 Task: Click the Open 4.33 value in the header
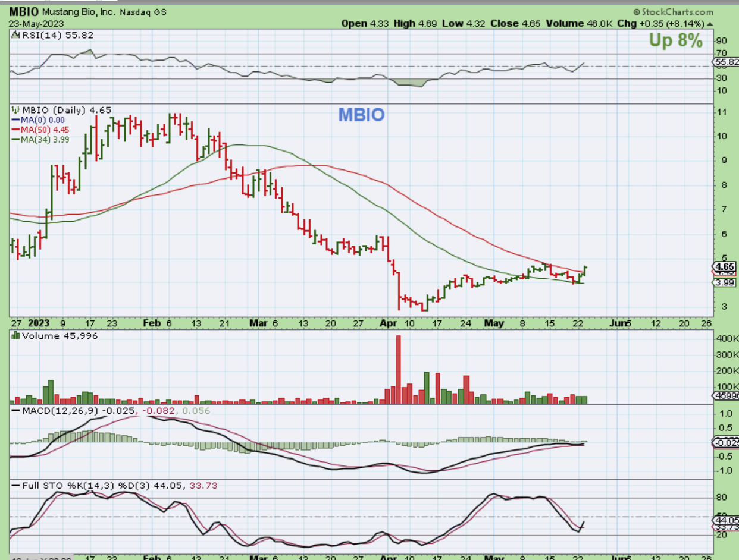click(365, 24)
